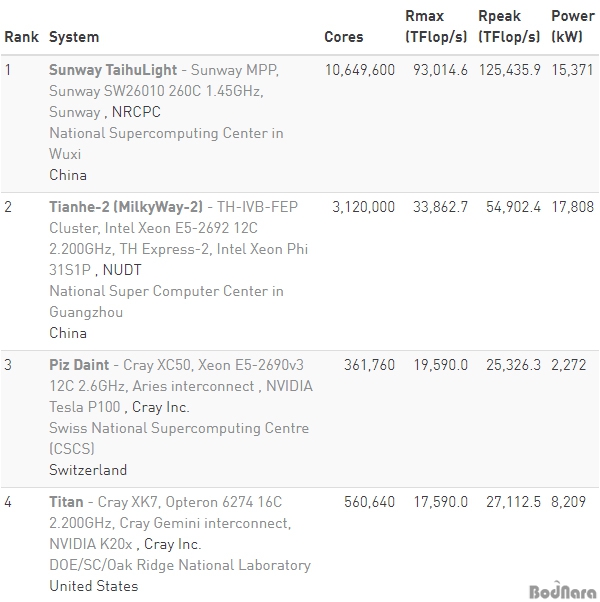Select the Cores column header
Viewport: 600px width, 602px height.
pyautogui.click(x=344, y=37)
